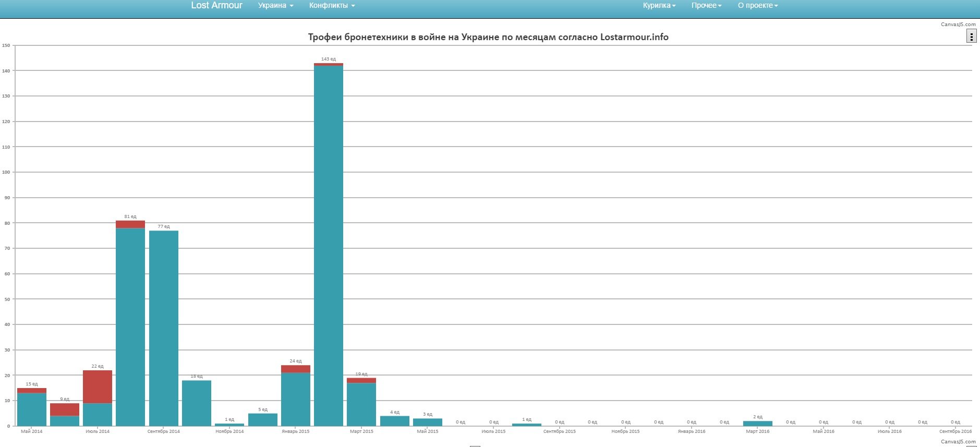Image resolution: width=980 pixels, height=447 pixels.
Task: Select the 18 ед teal bar
Action: tap(197, 403)
